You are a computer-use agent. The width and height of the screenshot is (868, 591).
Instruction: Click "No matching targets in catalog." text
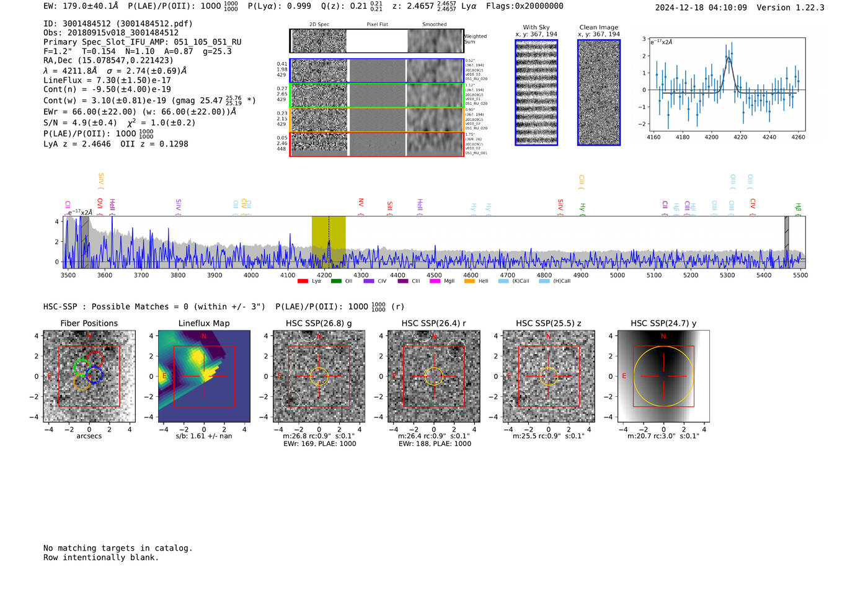[118, 548]
